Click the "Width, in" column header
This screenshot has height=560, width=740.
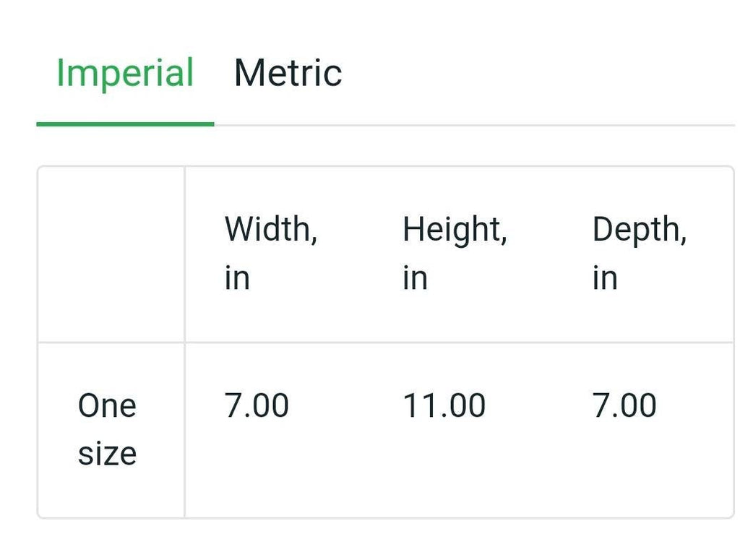click(x=271, y=254)
